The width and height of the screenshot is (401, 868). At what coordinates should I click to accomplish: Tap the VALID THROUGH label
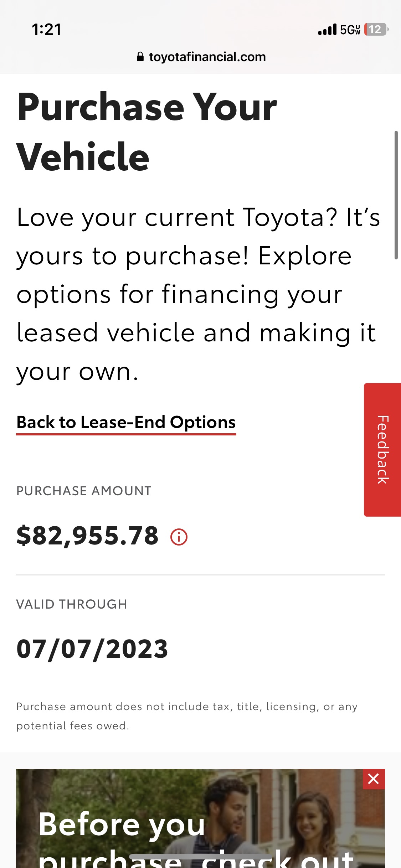[72, 604]
